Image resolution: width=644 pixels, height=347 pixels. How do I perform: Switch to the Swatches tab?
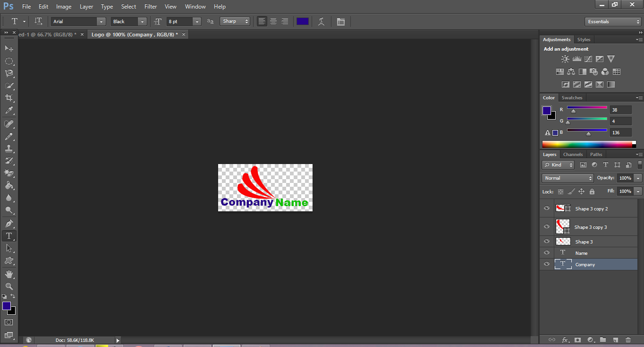point(572,97)
